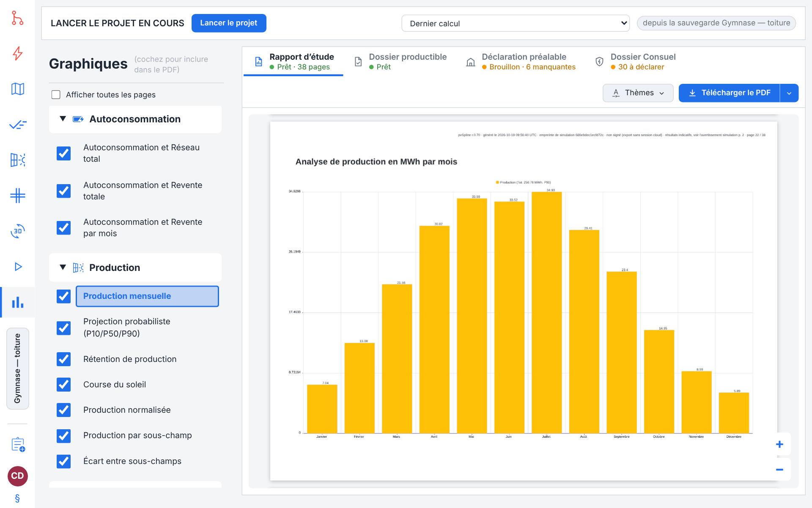
Task: Open the git branch icon in sidebar
Action: [x=17, y=18]
